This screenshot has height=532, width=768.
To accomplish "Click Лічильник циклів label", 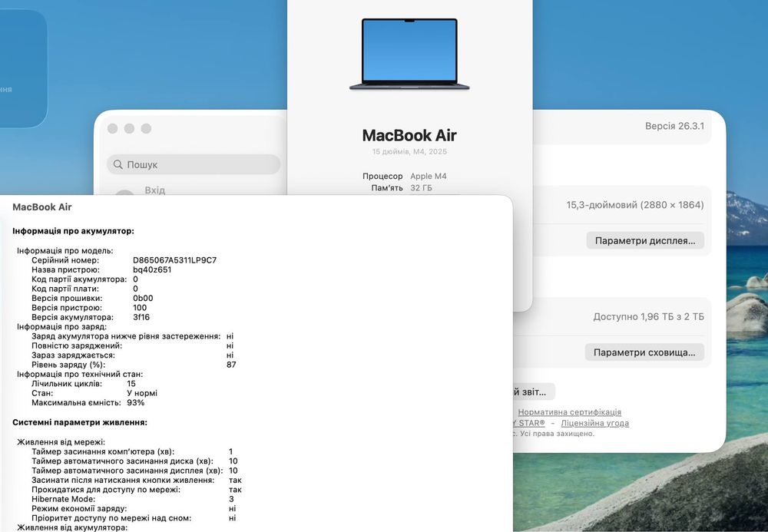I will click(67, 384).
